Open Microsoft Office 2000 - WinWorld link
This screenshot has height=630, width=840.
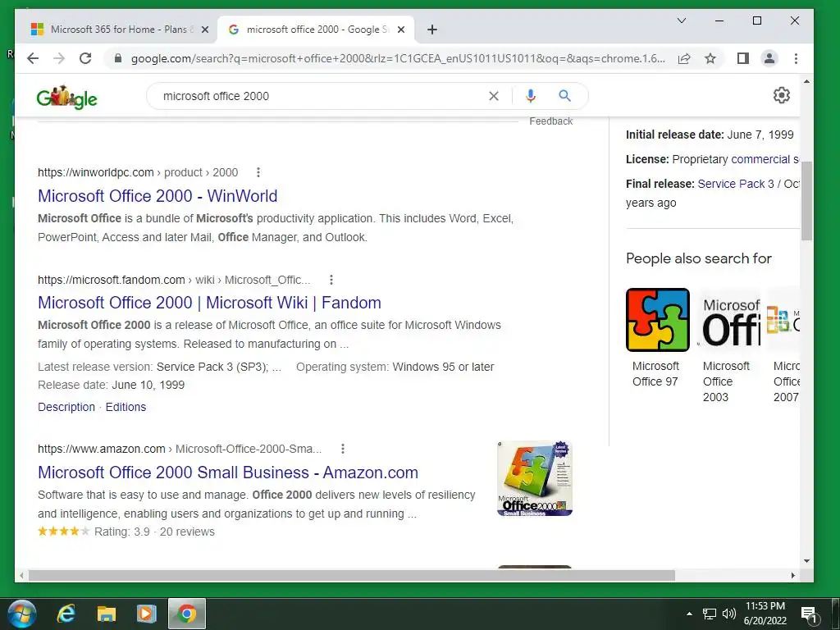(157, 196)
